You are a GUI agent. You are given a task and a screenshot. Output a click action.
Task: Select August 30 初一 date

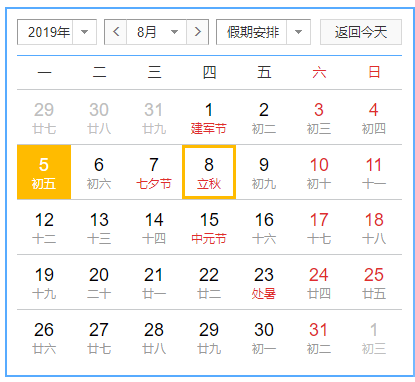click(x=264, y=337)
